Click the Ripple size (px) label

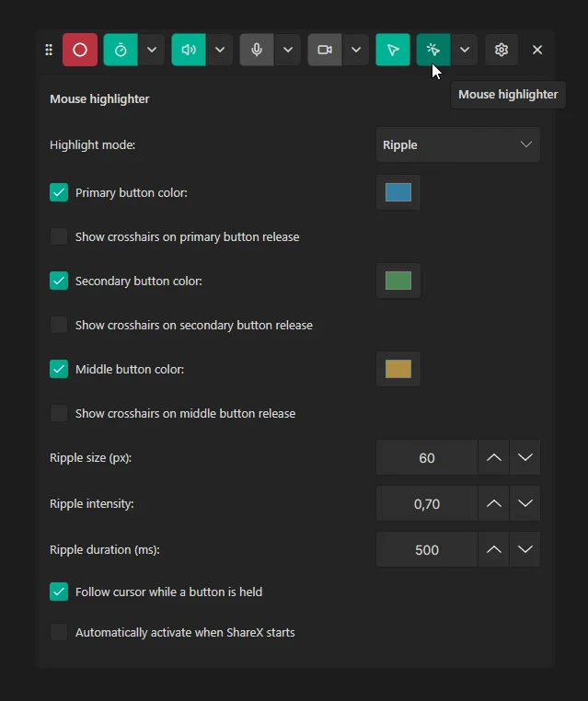[90, 458]
